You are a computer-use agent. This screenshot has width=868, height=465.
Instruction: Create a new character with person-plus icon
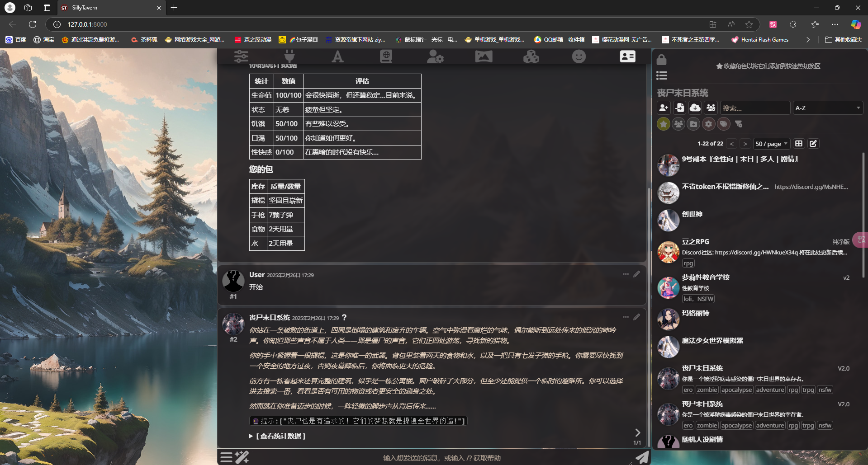click(663, 108)
